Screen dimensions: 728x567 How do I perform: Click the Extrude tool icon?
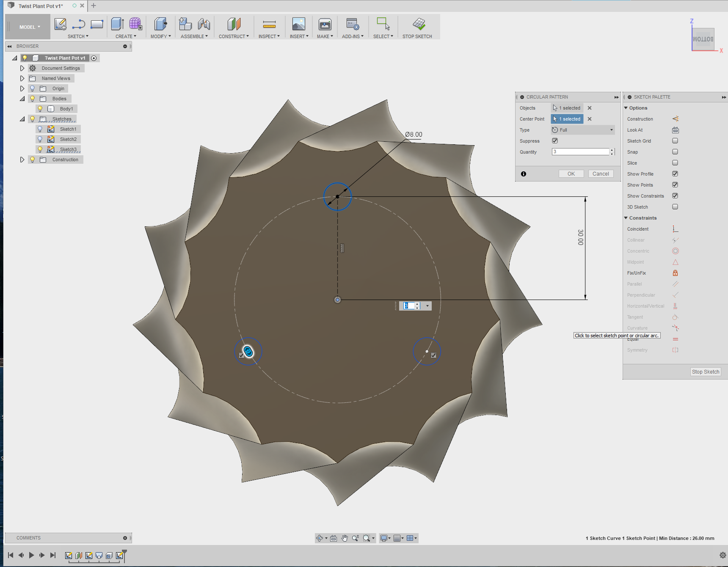click(117, 24)
